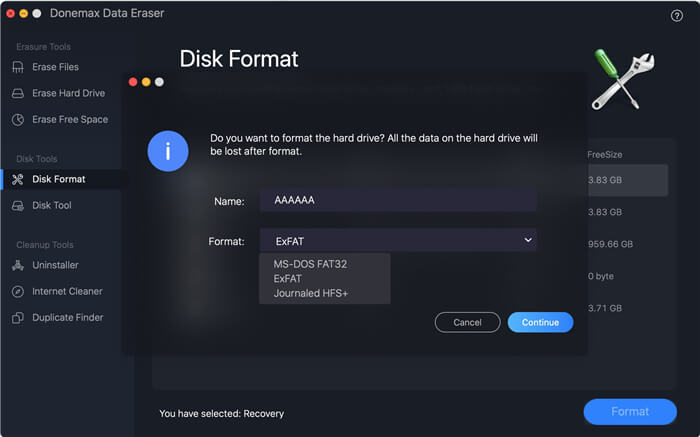Viewport: 700px width, 437px height.
Task: Open the Uninstaller tool
Action: 55,265
